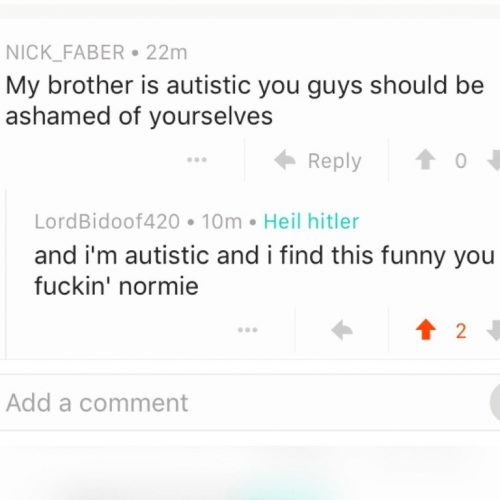The width and height of the screenshot is (500, 500).
Task: Focus the Add a comment field
Action: (x=245, y=402)
